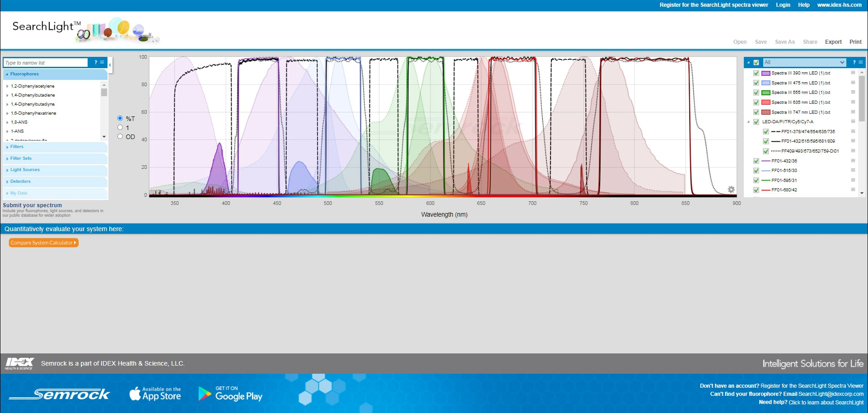
Task: Uncheck Spectra III 390 nm LED visibility
Action: pos(756,73)
